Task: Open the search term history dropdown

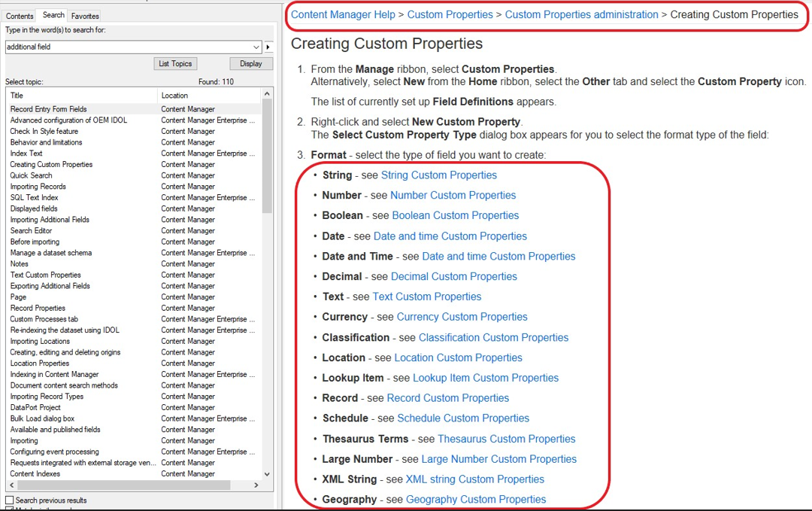Action: [x=256, y=47]
